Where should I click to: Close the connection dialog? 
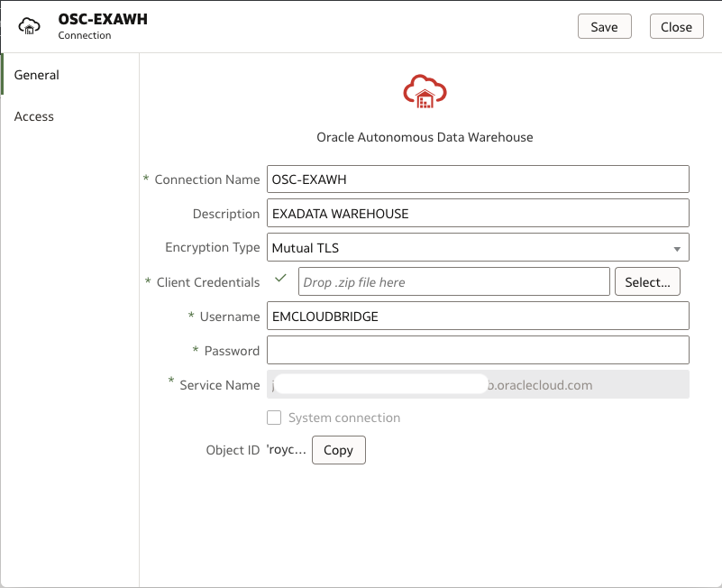click(x=676, y=27)
